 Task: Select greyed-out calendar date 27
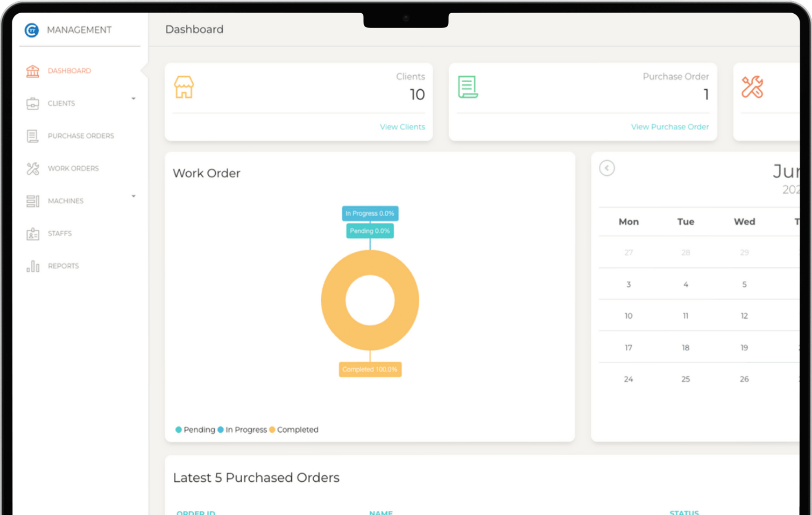click(628, 252)
